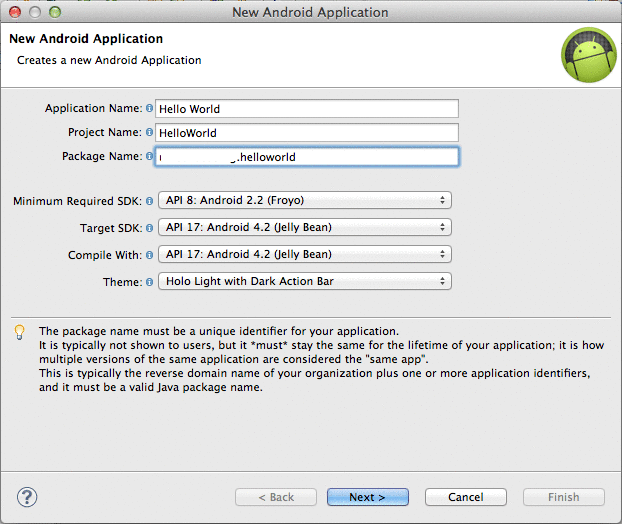Screen dimensions: 622x524
Task: Click the disabled Finish button
Action: coord(564,497)
